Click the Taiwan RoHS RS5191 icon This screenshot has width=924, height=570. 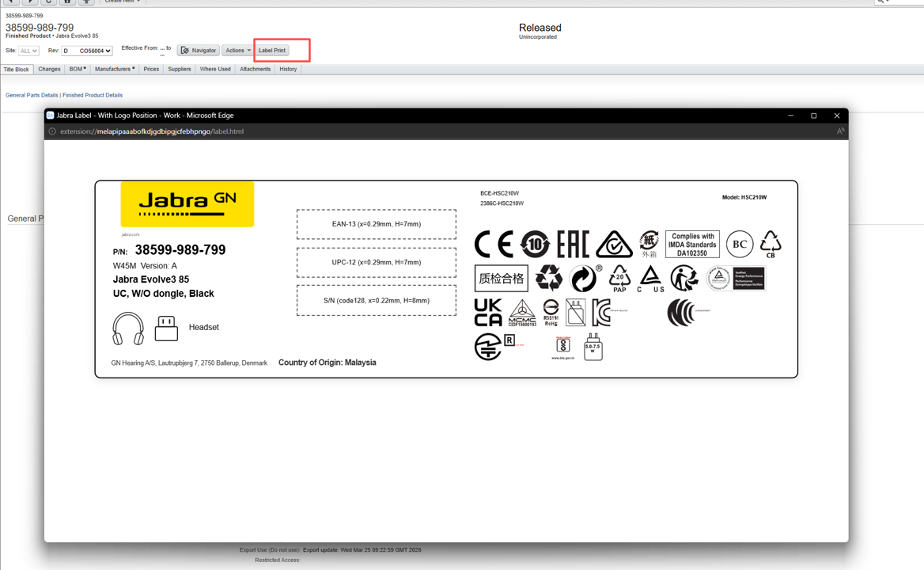[x=551, y=313]
